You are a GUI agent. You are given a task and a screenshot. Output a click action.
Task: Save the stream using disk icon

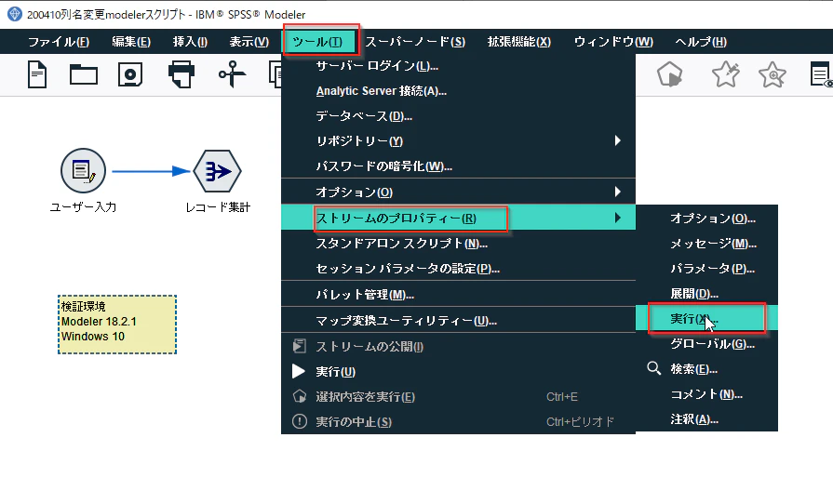[x=130, y=74]
